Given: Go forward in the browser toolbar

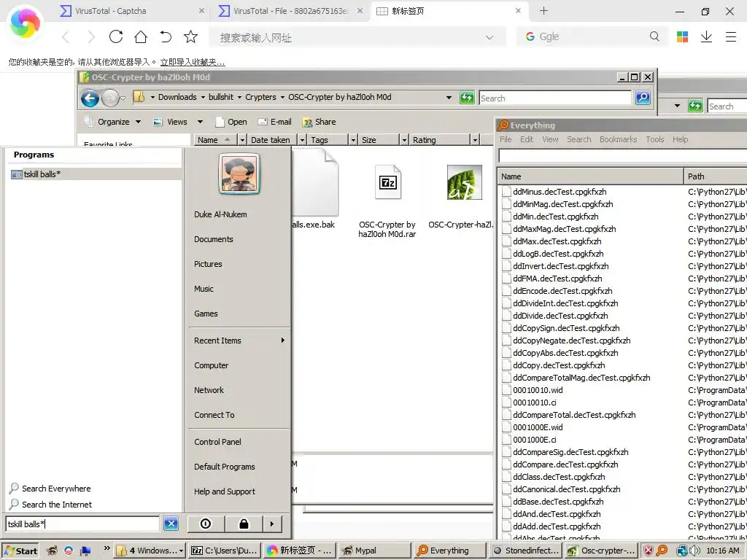Looking at the screenshot, I should coord(91,36).
